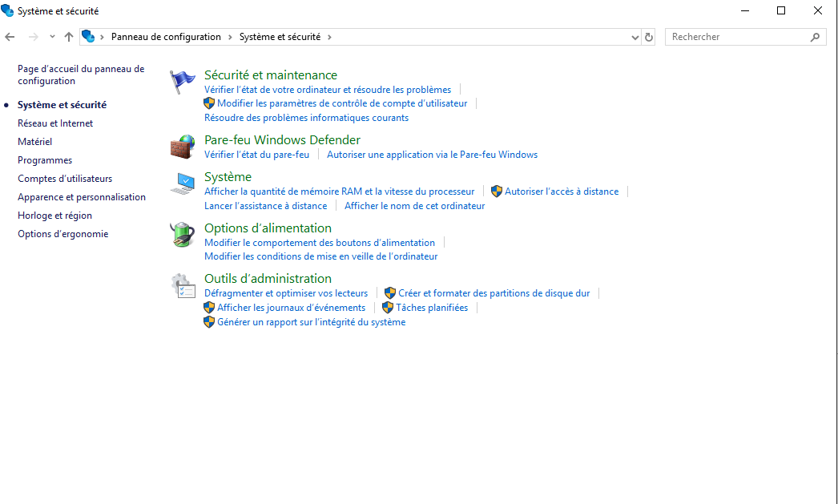Image resolution: width=838 pixels, height=504 pixels.
Task: Click the Options d'alimentation battery icon
Action: click(x=183, y=235)
